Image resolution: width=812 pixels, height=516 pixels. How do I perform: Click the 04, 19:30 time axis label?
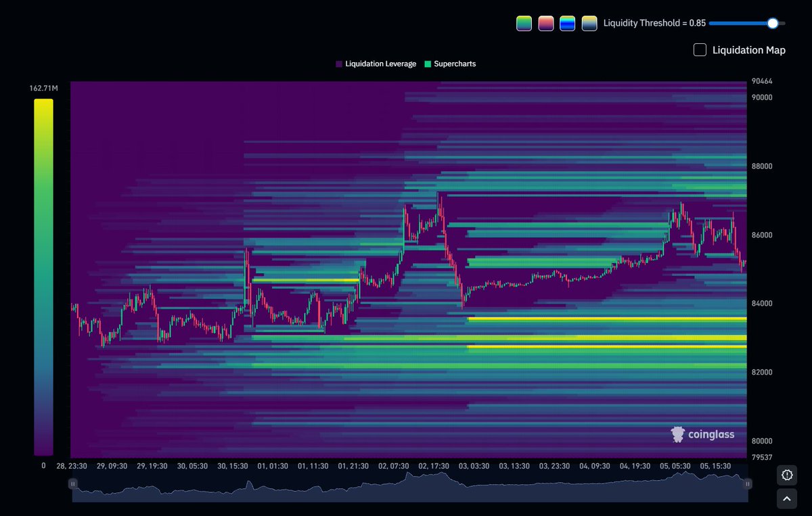click(x=635, y=466)
